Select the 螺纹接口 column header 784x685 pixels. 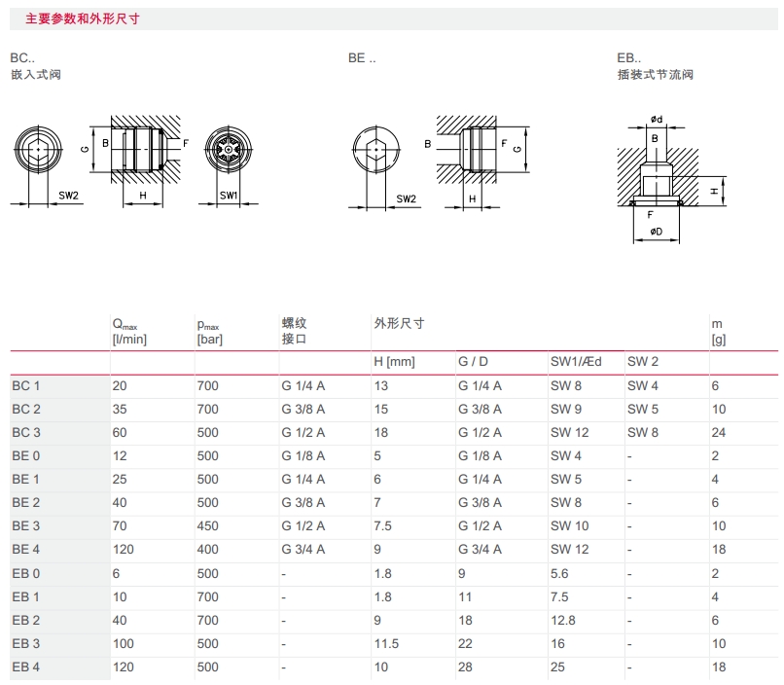pos(294,331)
